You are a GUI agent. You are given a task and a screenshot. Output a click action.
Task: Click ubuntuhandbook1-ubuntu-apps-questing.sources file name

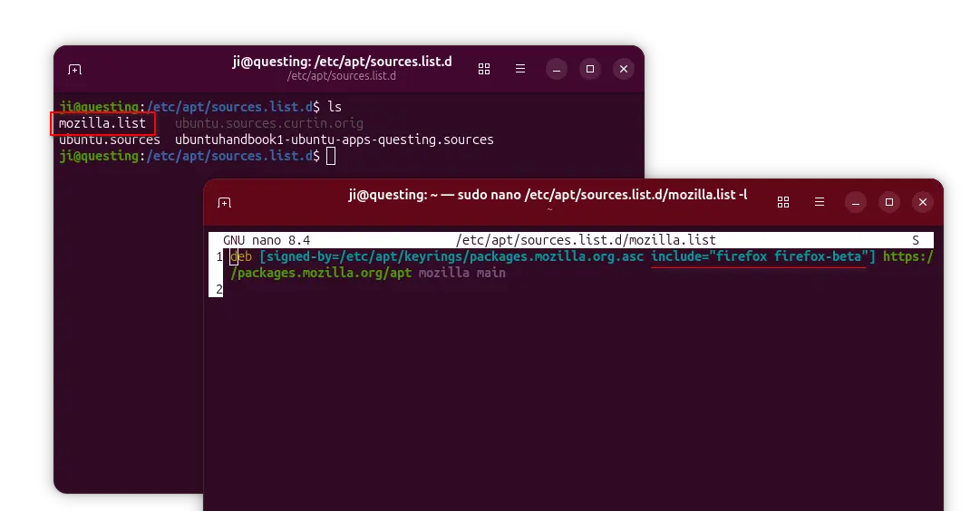coord(335,140)
